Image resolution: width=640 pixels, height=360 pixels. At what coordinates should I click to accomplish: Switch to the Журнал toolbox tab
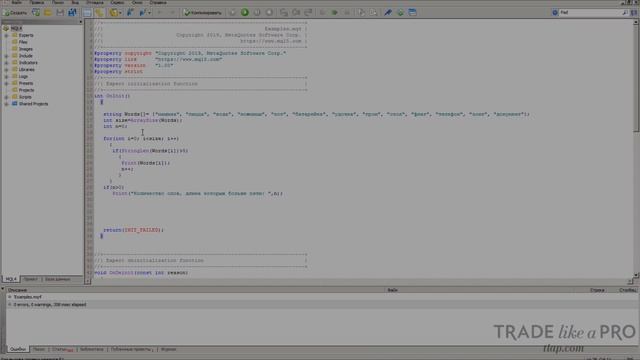point(168,349)
